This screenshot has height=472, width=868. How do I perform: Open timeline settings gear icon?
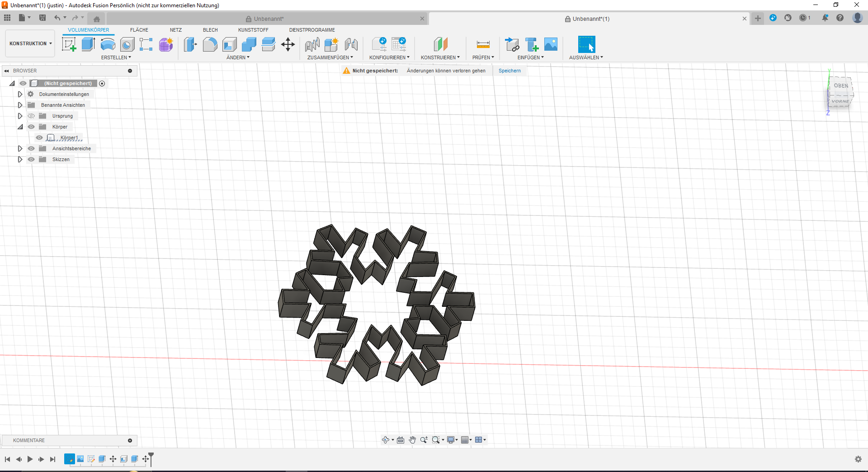pos(858,459)
